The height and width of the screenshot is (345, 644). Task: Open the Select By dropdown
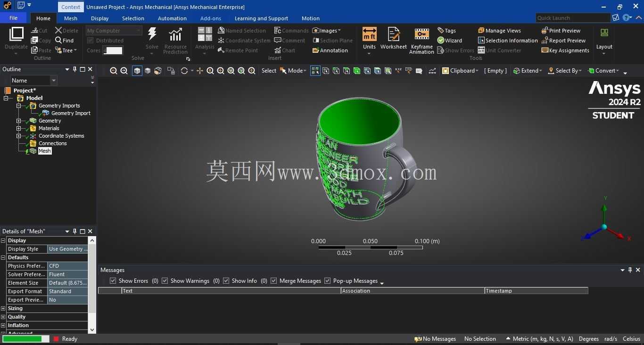565,71
